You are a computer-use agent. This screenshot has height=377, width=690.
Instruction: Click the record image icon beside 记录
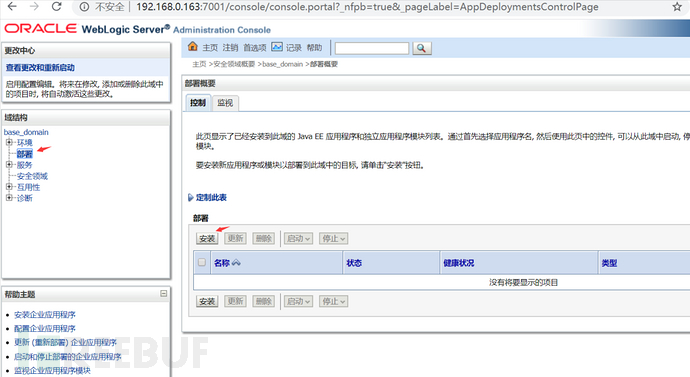[277, 47]
